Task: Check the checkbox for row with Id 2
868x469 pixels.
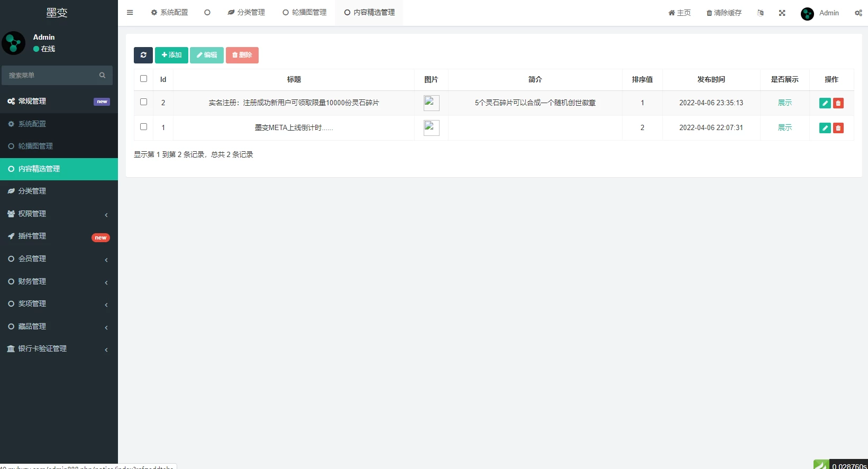Action: click(143, 102)
